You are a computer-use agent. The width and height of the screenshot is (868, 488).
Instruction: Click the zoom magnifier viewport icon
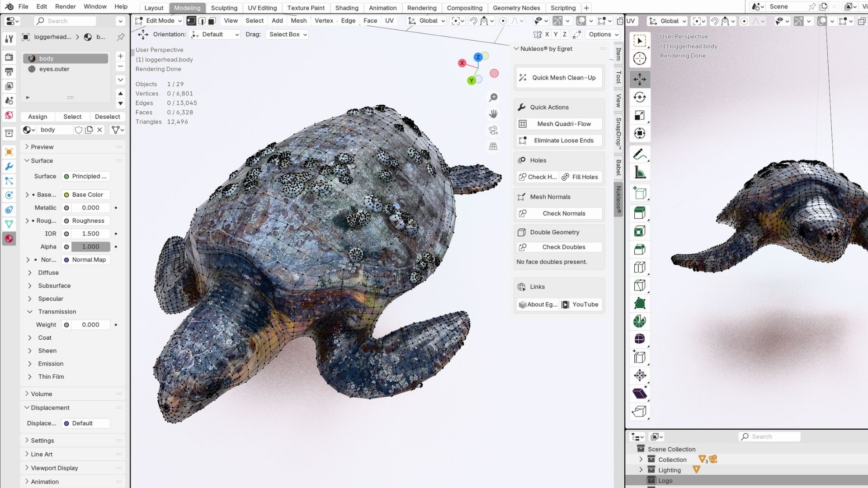click(493, 98)
